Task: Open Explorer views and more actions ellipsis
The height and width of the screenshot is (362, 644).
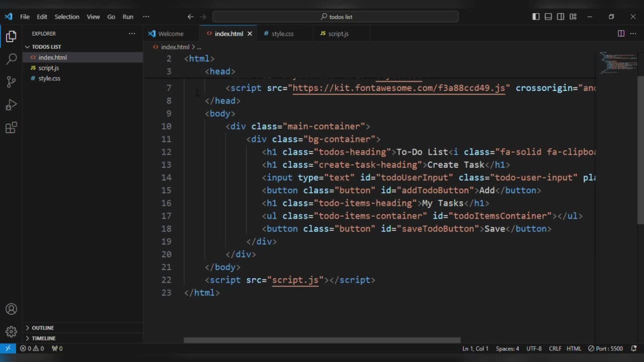Action: [132, 34]
